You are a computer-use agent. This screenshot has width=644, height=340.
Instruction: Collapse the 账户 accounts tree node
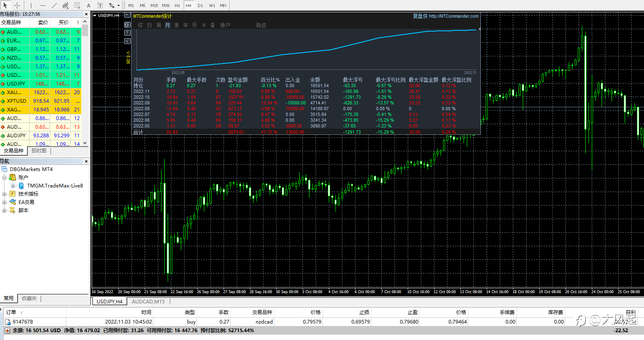point(5,178)
